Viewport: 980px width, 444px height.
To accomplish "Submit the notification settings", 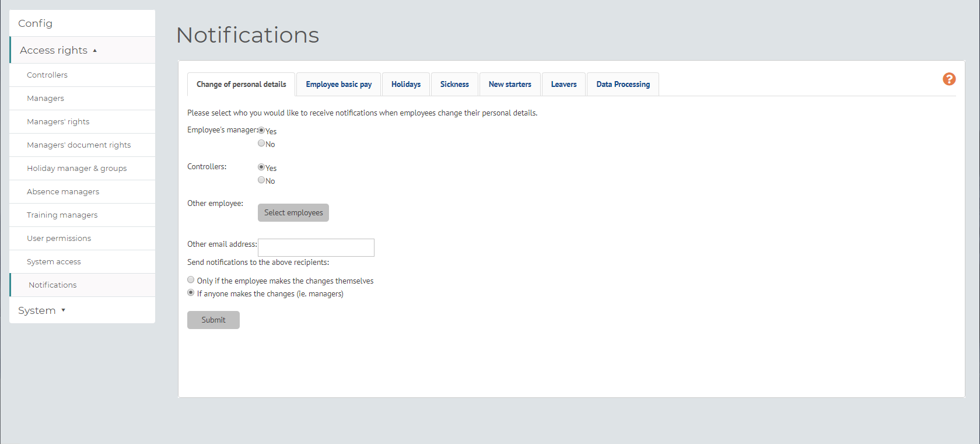I will click(213, 320).
